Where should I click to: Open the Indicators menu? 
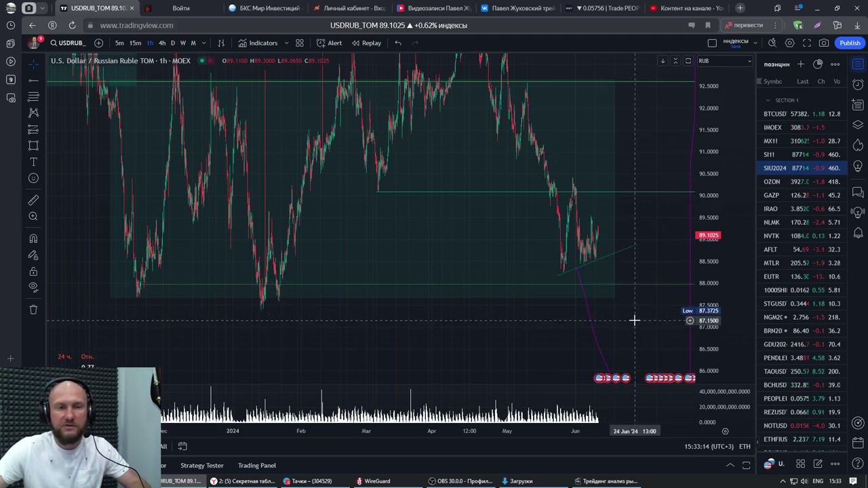coord(258,43)
